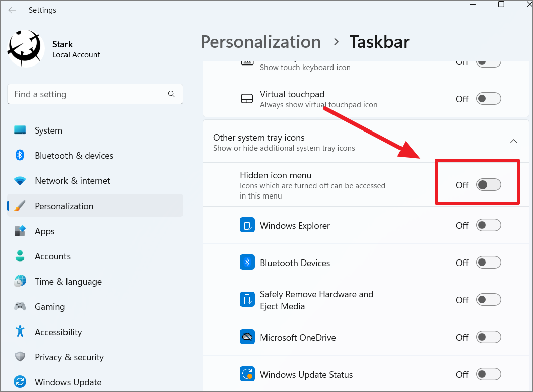Click the search magnifier in Find a setting
Viewport: 533px width, 392px height.
coord(171,94)
